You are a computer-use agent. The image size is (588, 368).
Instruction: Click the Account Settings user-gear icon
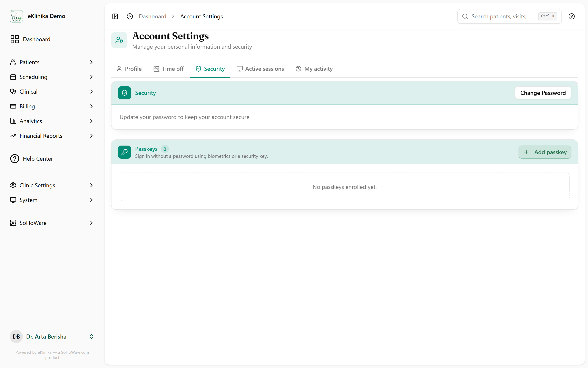(x=119, y=40)
